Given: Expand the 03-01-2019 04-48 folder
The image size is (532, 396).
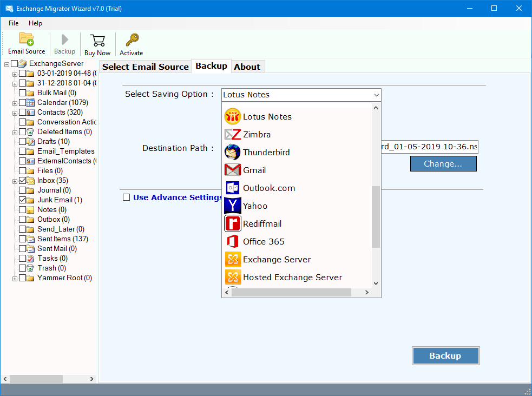Looking at the screenshot, I should coord(15,74).
